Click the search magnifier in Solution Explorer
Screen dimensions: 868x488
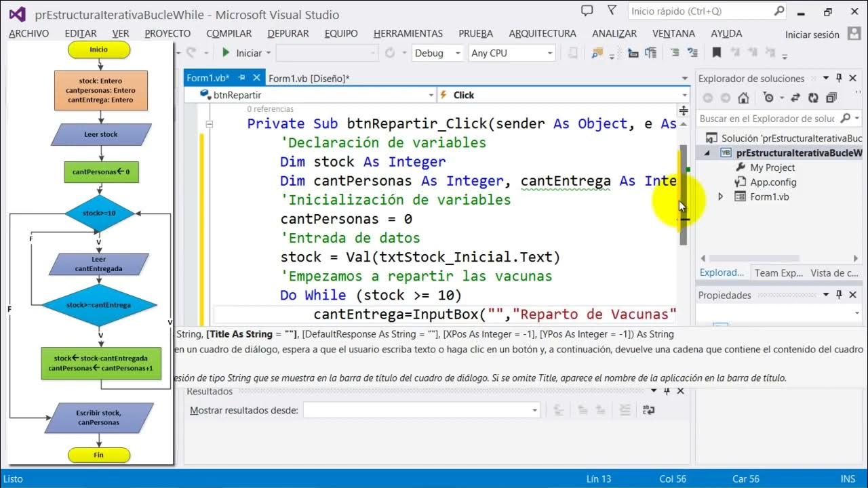845,118
